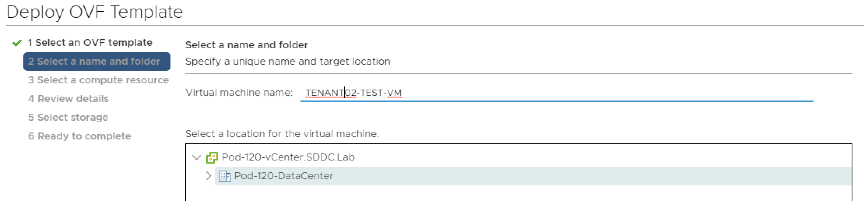This screenshot has height=201, width=868.
Task: Select Pod-120-vCenter.SDDC.Lab as location
Action: click(x=288, y=157)
